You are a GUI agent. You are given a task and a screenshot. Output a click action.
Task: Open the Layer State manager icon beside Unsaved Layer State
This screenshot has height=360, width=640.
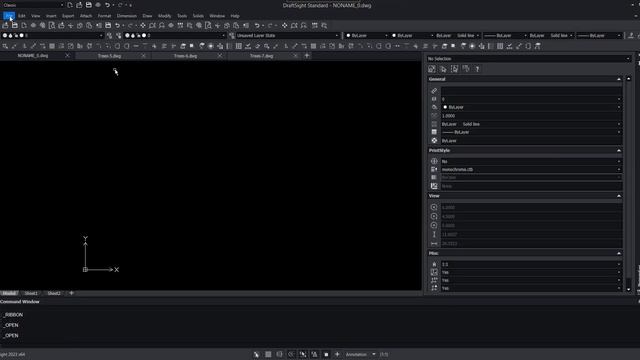[232, 36]
